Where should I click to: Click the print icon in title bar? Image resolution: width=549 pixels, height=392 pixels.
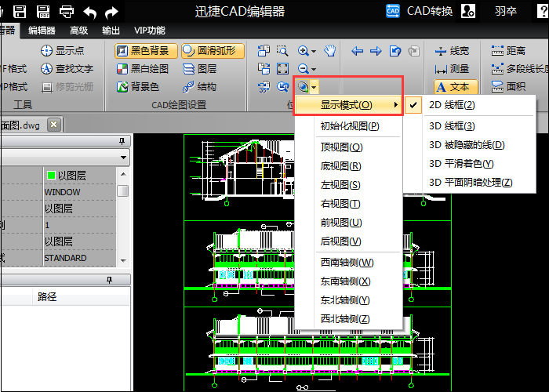click(x=67, y=11)
